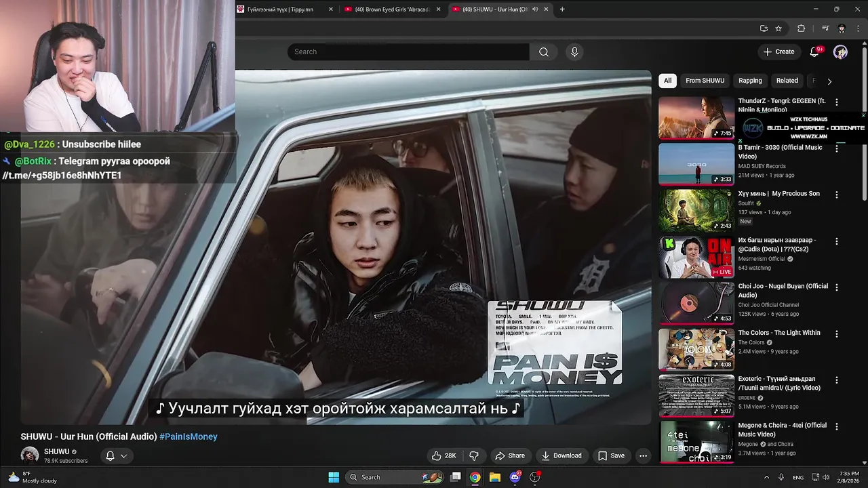Open the SHUWU channel name link
The height and width of the screenshot is (488, 868).
coord(57,452)
